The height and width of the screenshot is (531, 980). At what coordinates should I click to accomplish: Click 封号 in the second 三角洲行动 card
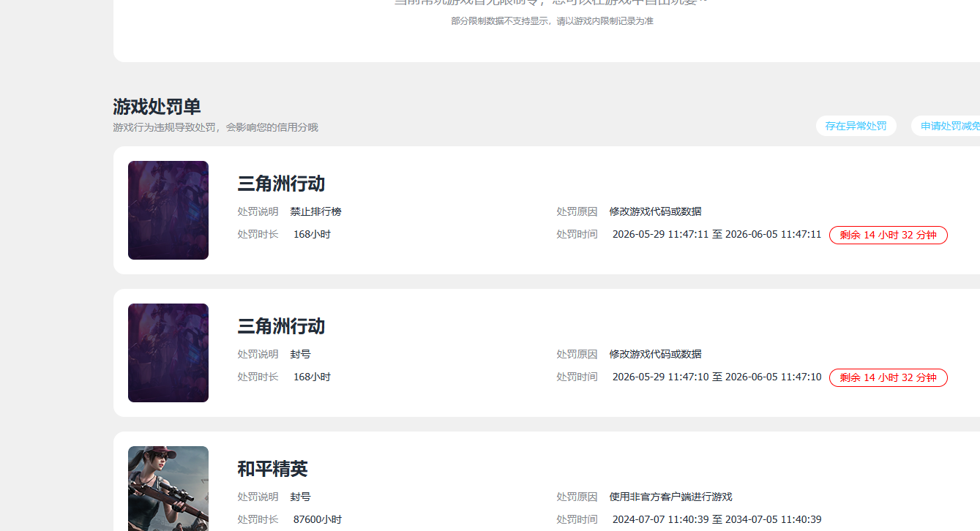[x=300, y=354]
